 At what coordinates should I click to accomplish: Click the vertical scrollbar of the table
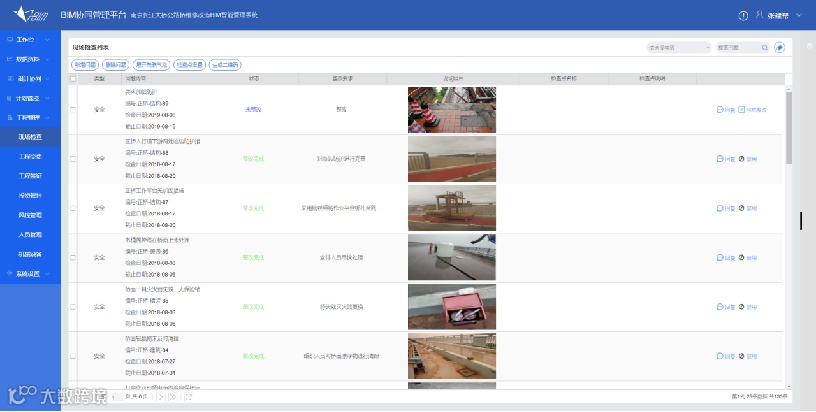788,127
